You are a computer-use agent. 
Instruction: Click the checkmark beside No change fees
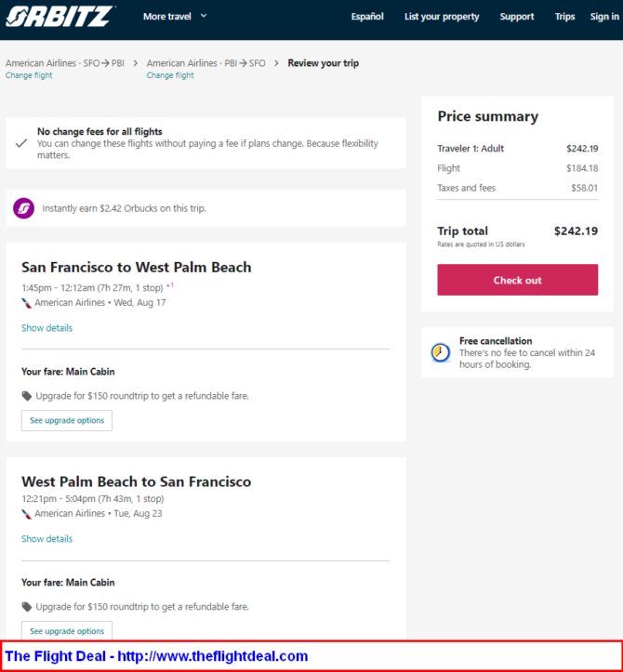[21, 143]
